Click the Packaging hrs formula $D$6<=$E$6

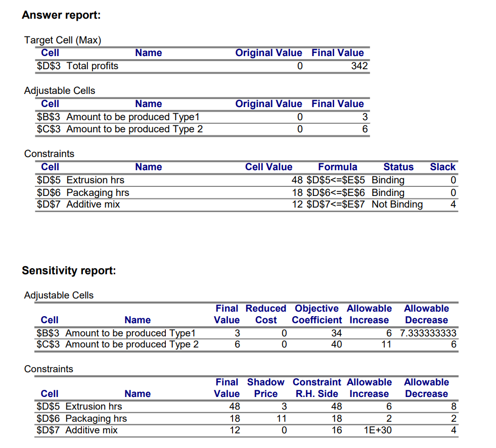pyautogui.click(x=336, y=193)
